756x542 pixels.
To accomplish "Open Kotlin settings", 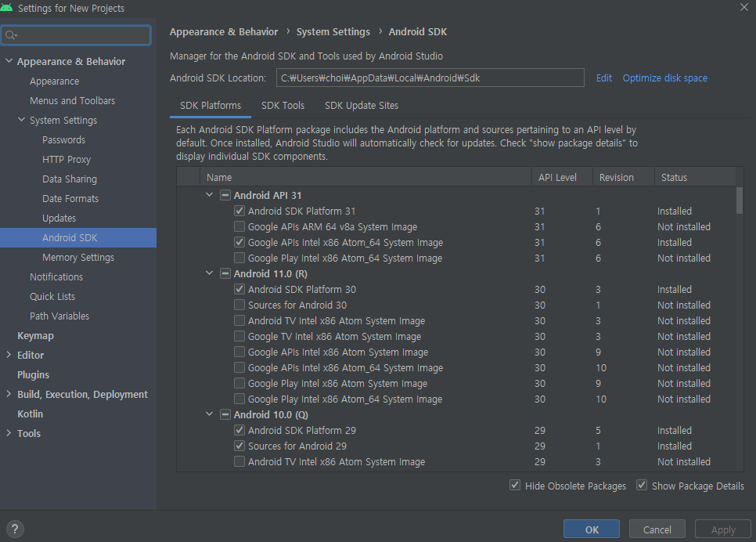I will pyautogui.click(x=30, y=414).
